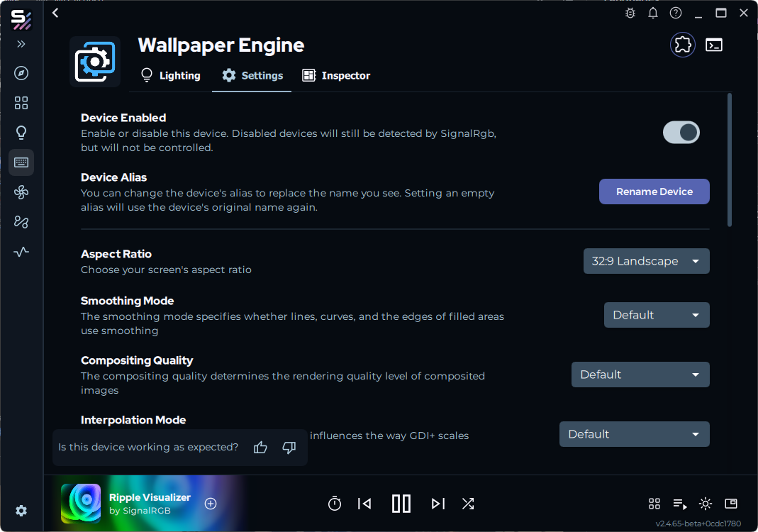Screen dimensions: 758x532
Task: Open the help question mark icon
Action: tap(676, 13)
